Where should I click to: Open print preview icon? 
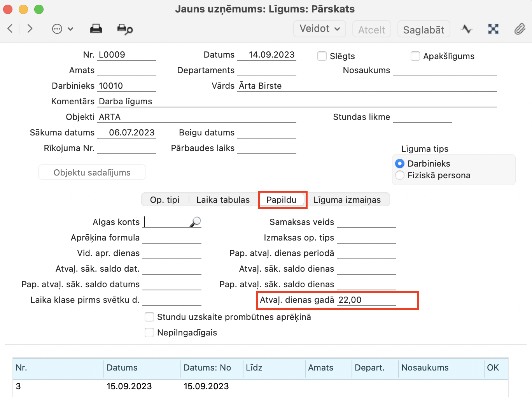coord(125,29)
